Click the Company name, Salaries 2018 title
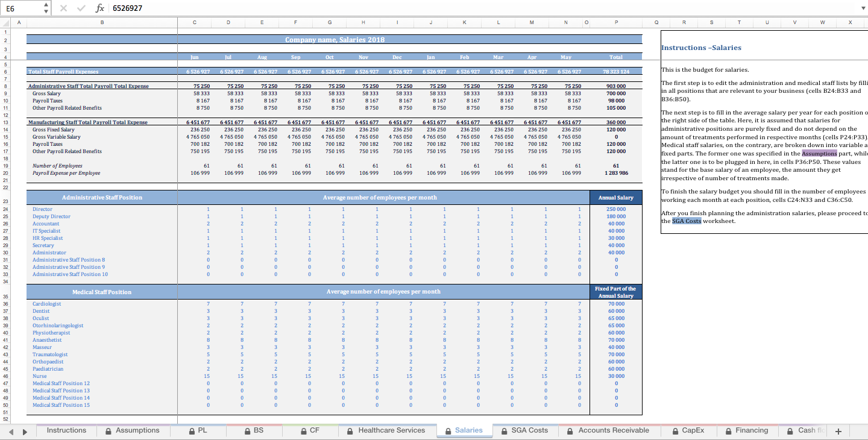Viewport: 868px width, 440px height. [x=335, y=40]
